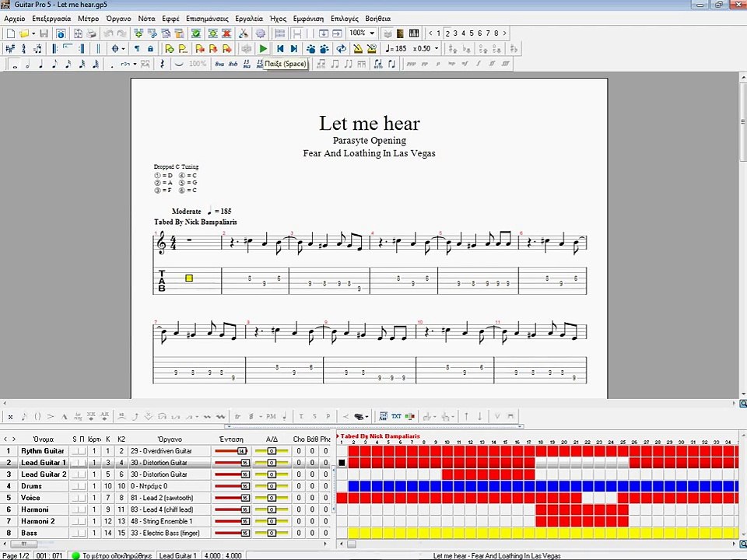This screenshot has width=747, height=560.
Task: Toggle mute for Drums track
Action: point(82,486)
